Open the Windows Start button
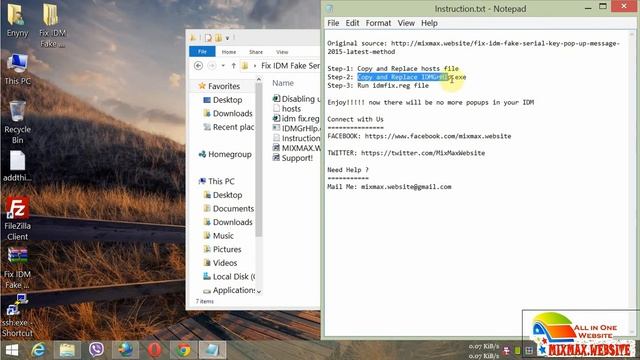 click(x=12, y=350)
